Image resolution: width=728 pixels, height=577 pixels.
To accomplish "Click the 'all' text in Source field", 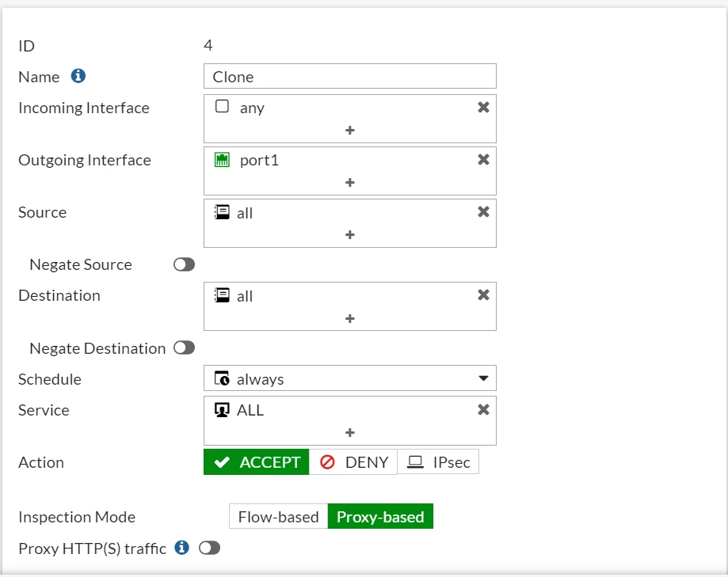I will pos(245,213).
